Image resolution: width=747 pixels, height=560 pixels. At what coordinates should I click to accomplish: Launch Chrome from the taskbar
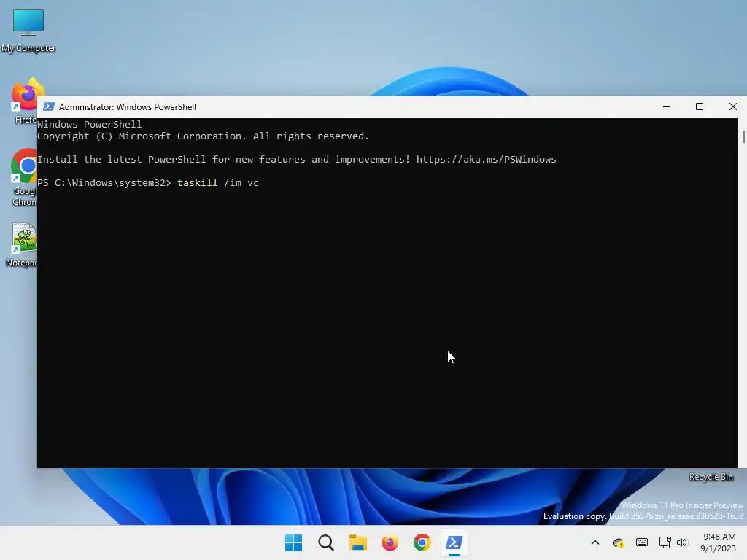tap(422, 542)
